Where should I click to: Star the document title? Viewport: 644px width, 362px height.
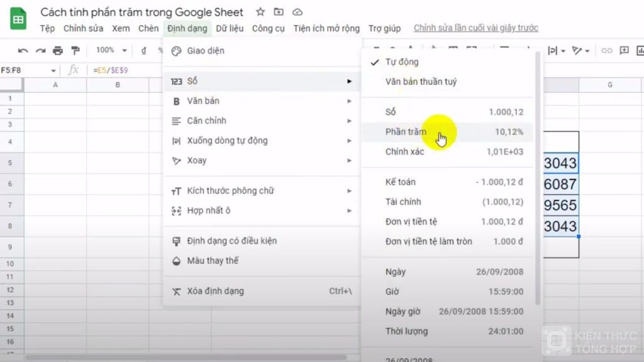coord(260,12)
